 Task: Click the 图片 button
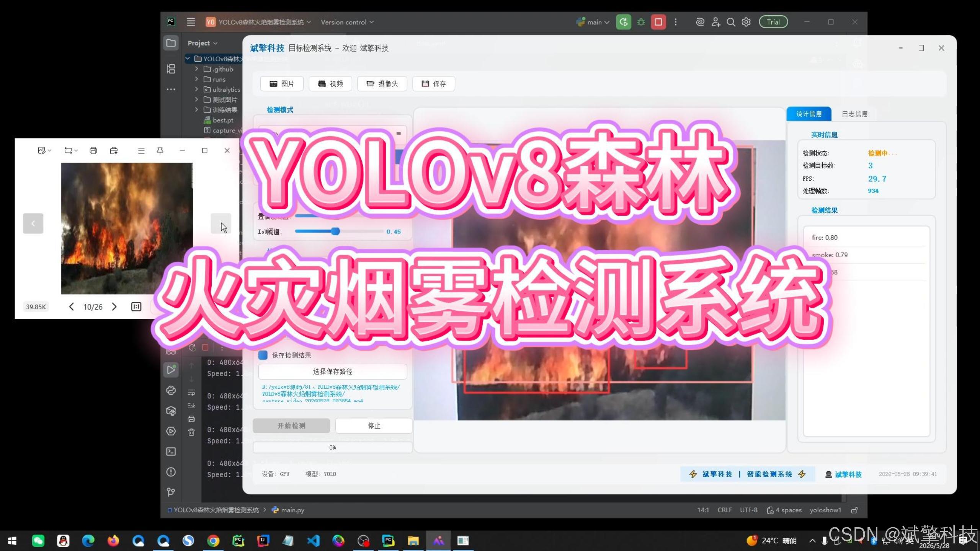point(282,84)
